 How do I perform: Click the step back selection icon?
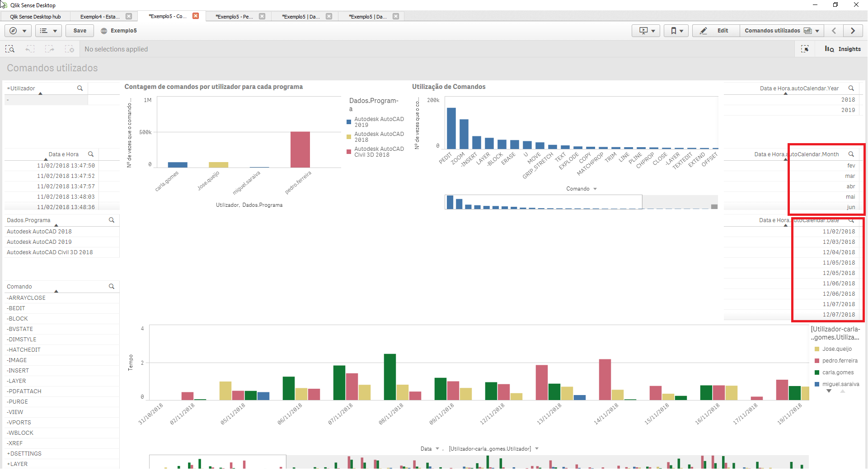click(x=30, y=49)
